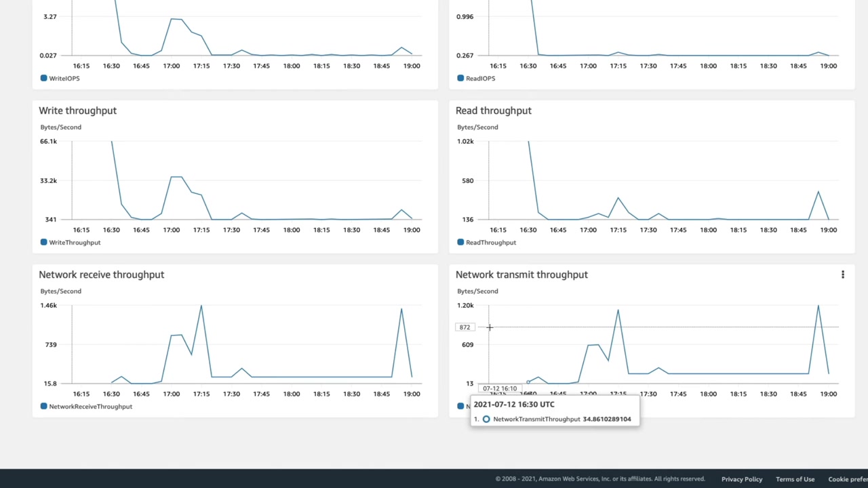Click the tooltip value 34.8610289104

click(x=607, y=420)
